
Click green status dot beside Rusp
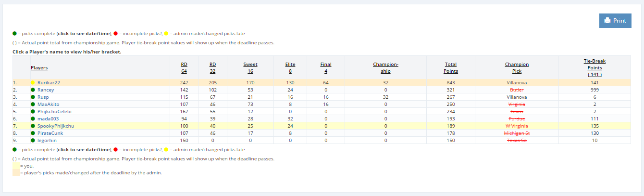pyautogui.click(x=33, y=97)
